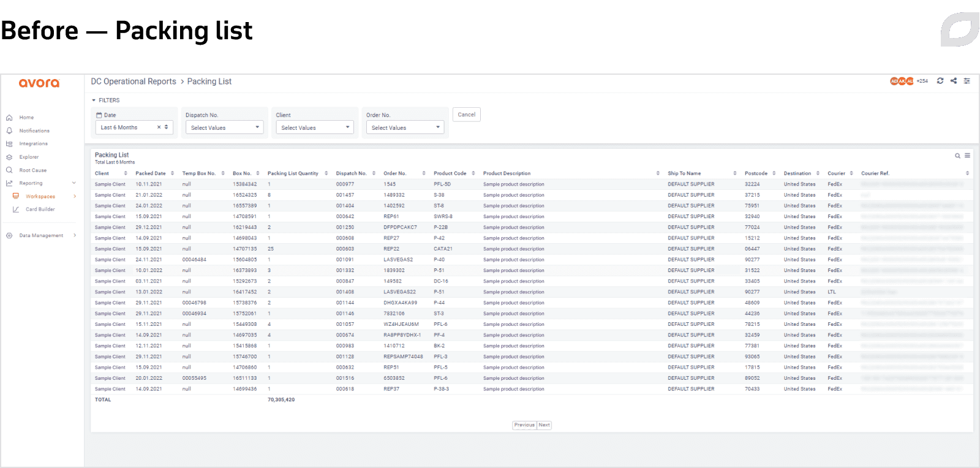The image size is (980, 468).
Task: Click product code CATA21 cell
Action: (x=443, y=249)
